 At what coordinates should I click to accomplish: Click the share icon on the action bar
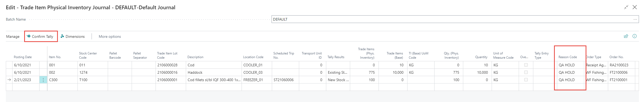[x=626, y=36]
